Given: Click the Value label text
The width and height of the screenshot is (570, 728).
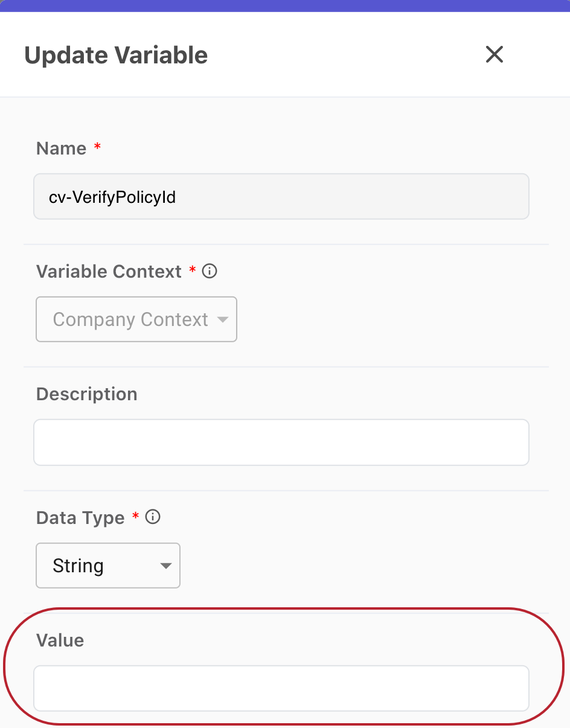Looking at the screenshot, I should pos(59,640).
